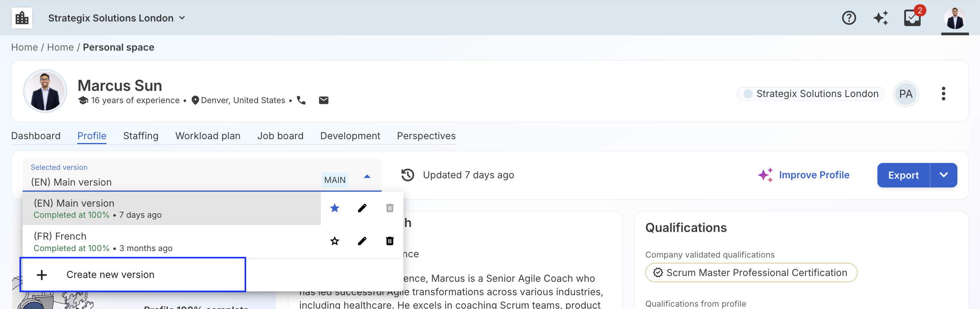
Task: Click the Scrum Master Professional Certification chip
Action: pyautogui.click(x=751, y=273)
